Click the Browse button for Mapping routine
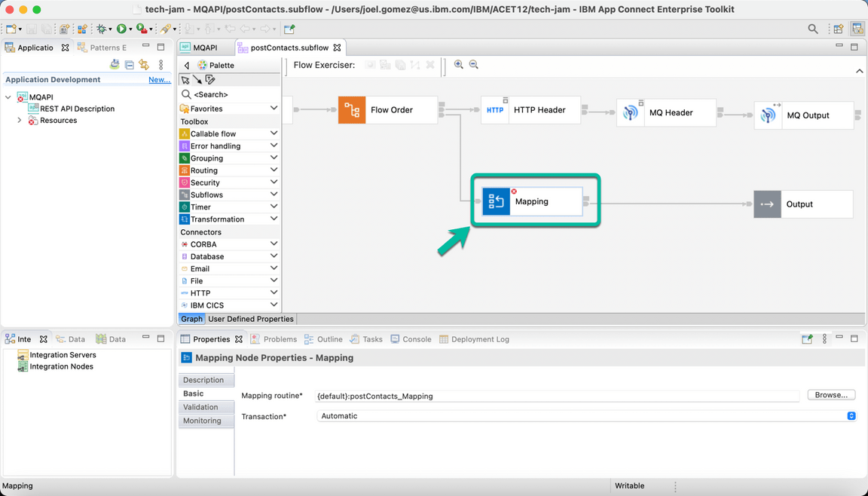The width and height of the screenshot is (868, 496). [x=830, y=394]
